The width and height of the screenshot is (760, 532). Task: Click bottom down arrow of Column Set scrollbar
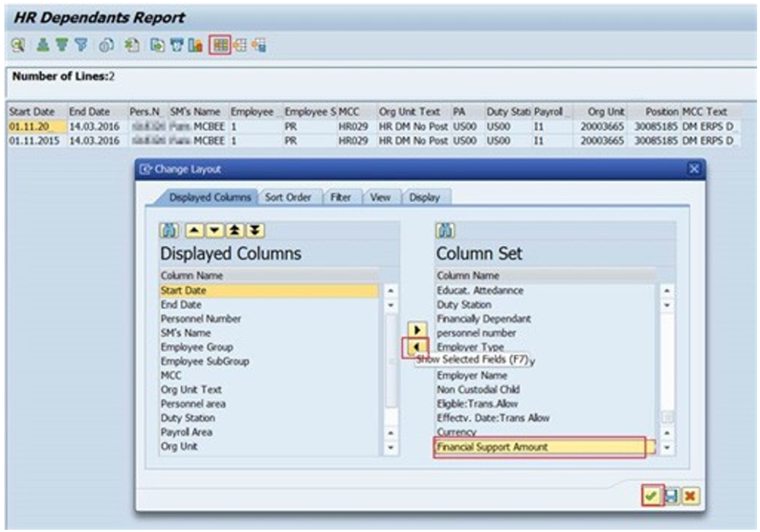667,448
